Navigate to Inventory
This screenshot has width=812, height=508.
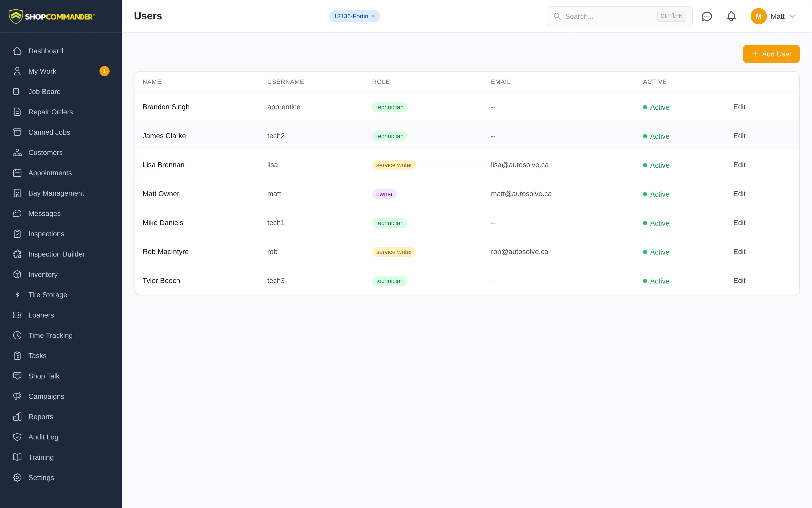pyautogui.click(x=61, y=275)
